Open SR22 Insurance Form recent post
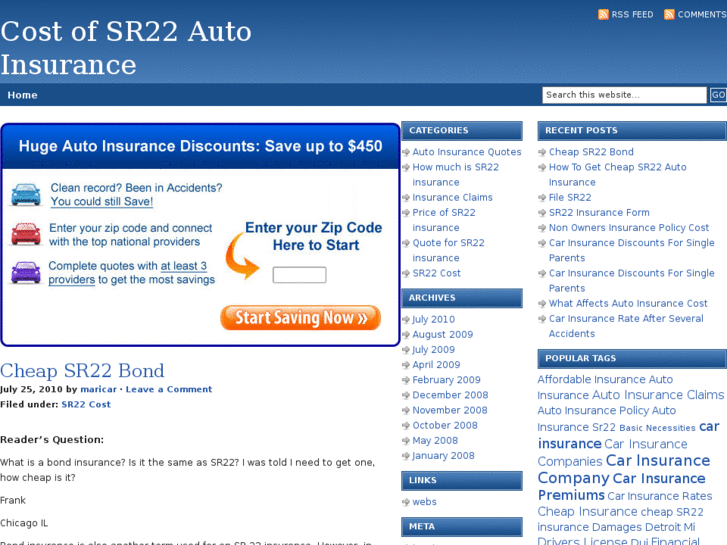Image resolution: width=727 pixels, height=545 pixels. (599, 212)
